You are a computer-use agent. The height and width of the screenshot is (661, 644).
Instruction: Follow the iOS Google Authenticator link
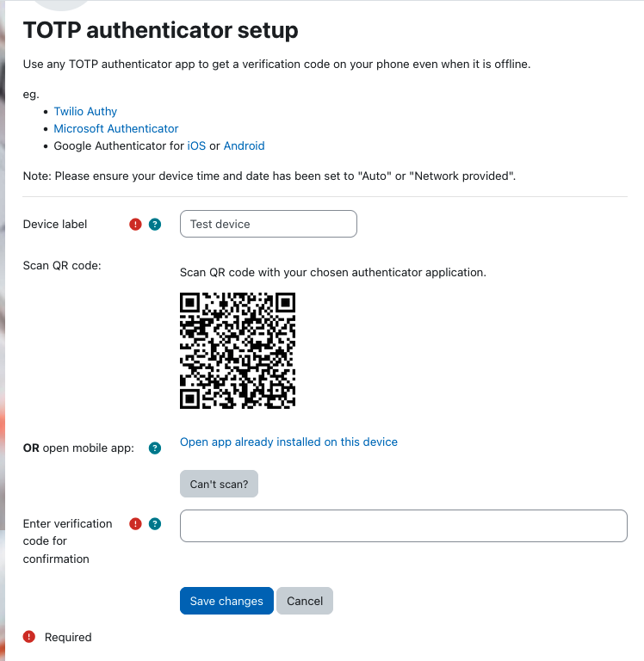pos(196,145)
